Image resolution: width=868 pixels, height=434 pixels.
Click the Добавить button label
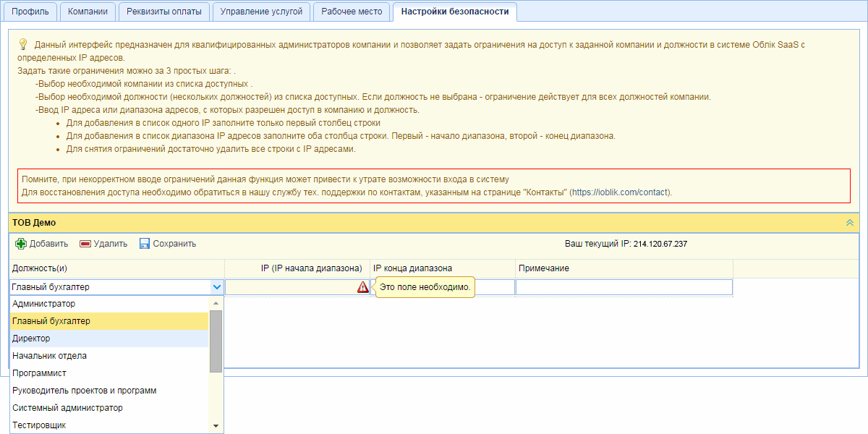click(48, 244)
